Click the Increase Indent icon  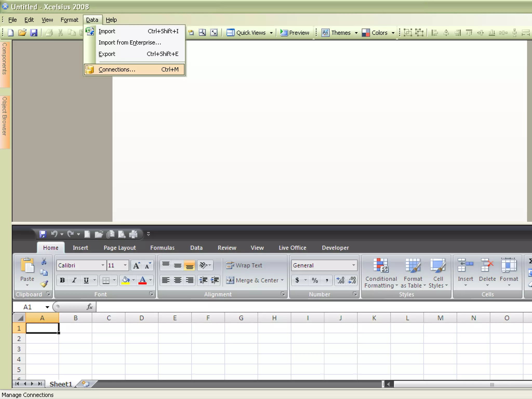point(215,280)
